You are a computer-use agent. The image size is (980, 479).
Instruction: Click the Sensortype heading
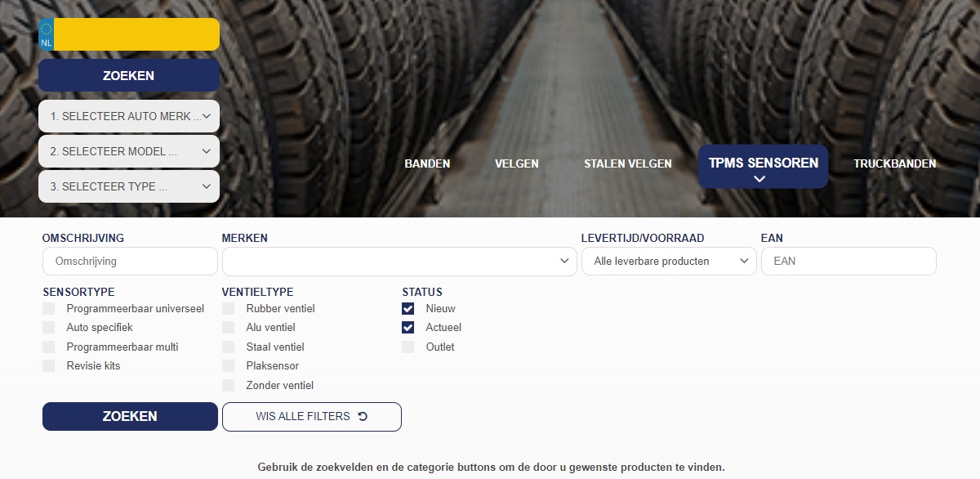tap(78, 292)
